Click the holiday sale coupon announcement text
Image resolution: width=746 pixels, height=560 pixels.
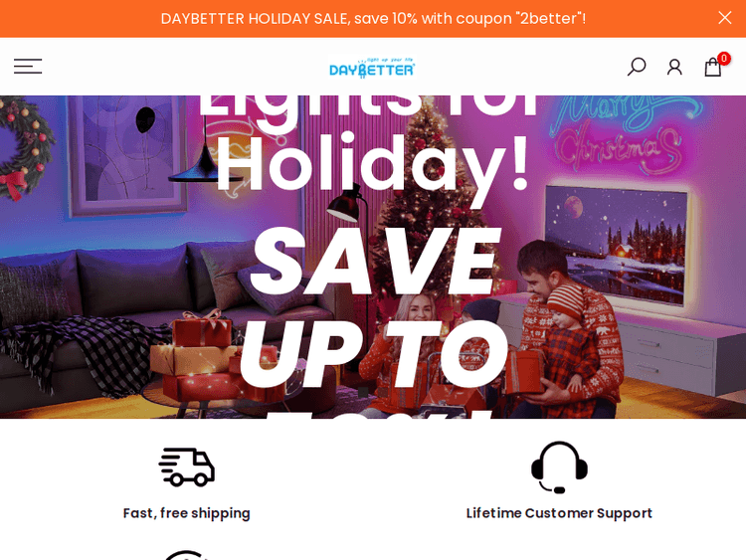pos(373,19)
